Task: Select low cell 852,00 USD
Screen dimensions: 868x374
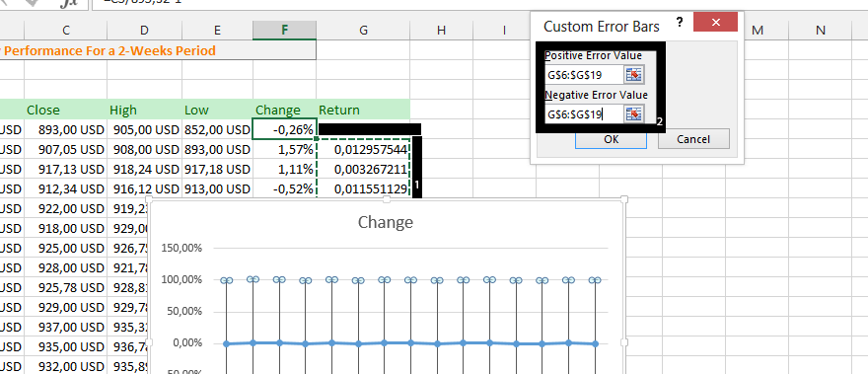Action: 218,129
